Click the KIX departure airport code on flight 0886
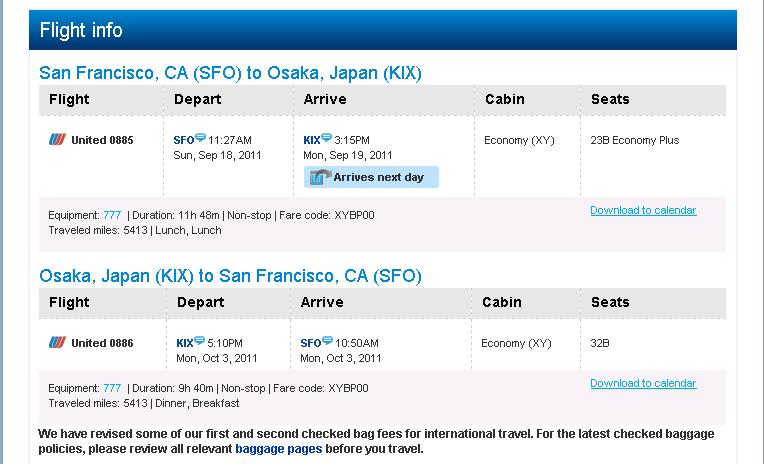Image resolution: width=764 pixels, height=464 pixels. click(x=185, y=343)
